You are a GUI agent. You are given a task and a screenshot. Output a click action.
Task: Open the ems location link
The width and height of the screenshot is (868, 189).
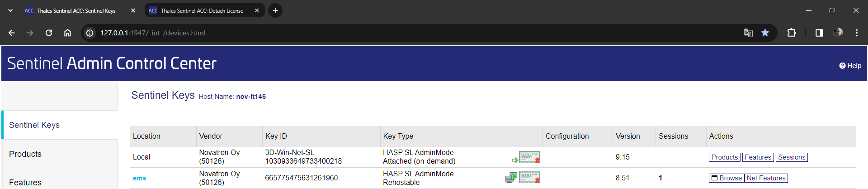139,178
